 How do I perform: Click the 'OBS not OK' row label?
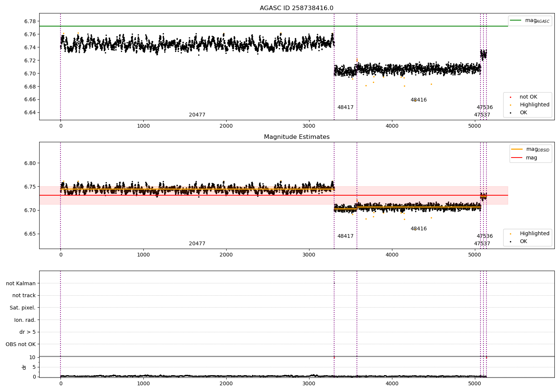[x=21, y=344]
